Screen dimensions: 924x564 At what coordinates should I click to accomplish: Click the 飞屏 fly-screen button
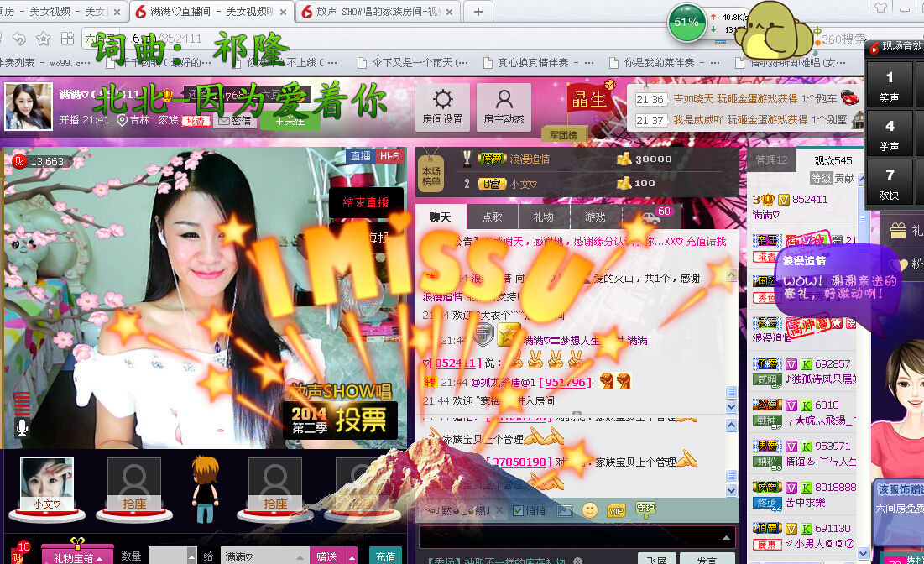click(656, 559)
